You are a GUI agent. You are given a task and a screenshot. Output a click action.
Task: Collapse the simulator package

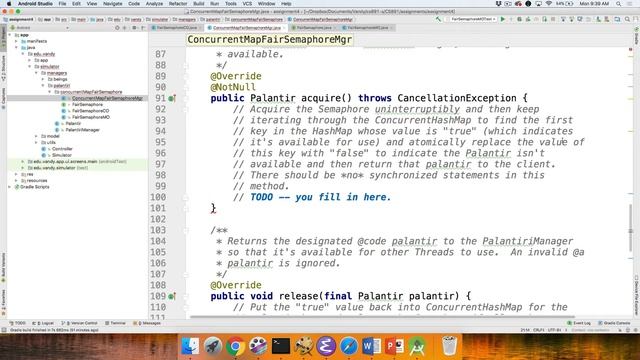[x=30, y=67]
